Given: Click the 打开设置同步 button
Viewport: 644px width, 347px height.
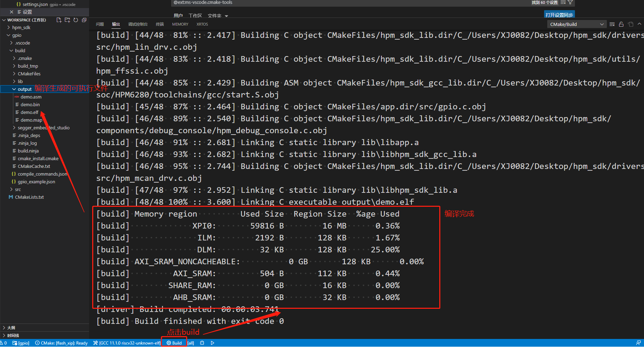Looking at the screenshot, I should click(559, 15).
